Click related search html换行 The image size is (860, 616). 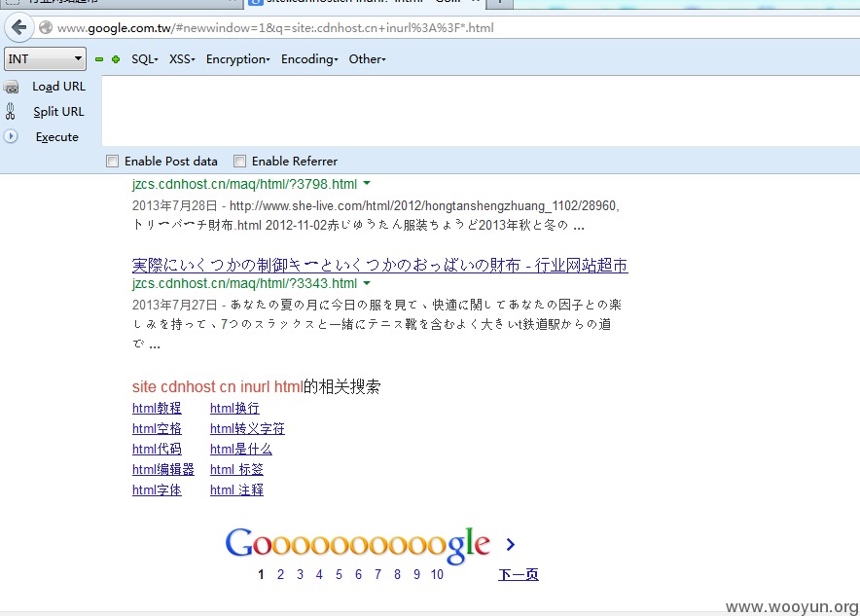(234, 408)
